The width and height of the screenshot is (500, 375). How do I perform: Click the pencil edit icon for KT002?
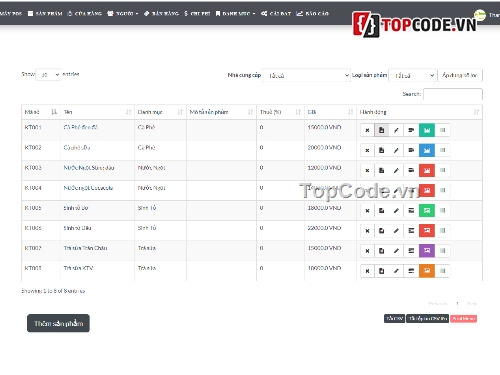click(396, 150)
